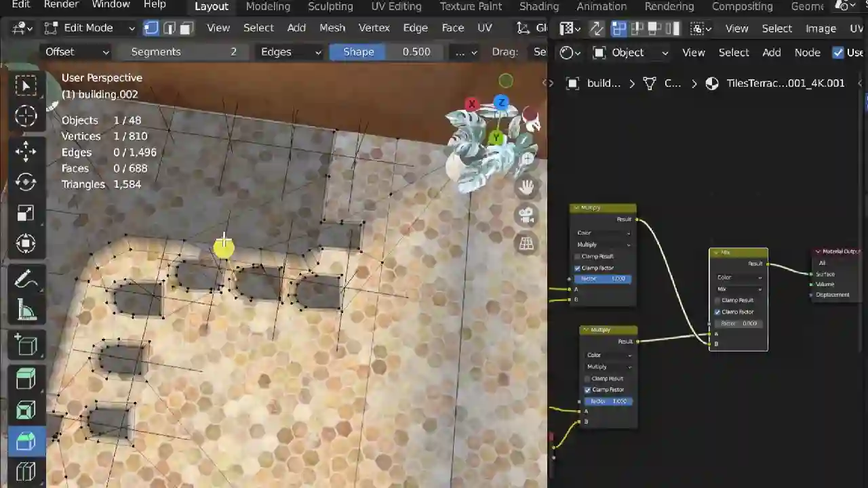Open the Mix node's blend mode dropdown

click(738, 289)
